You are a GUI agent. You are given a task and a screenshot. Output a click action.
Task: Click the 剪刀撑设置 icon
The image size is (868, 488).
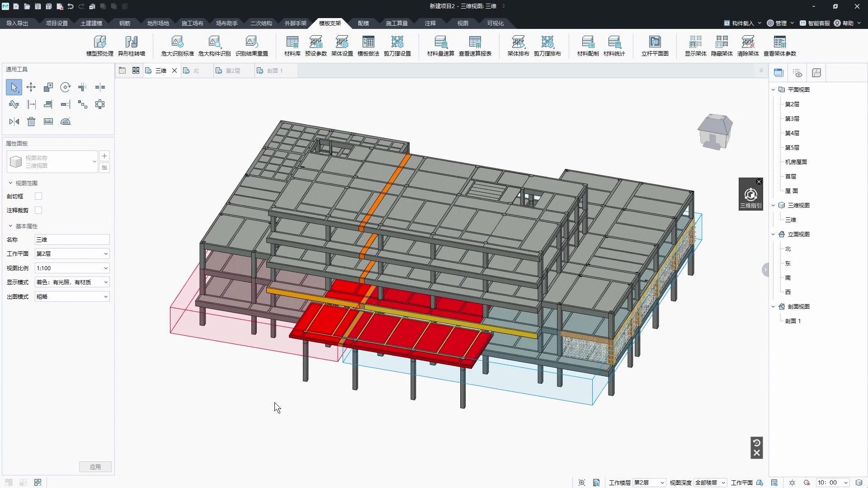[x=397, y=42]
